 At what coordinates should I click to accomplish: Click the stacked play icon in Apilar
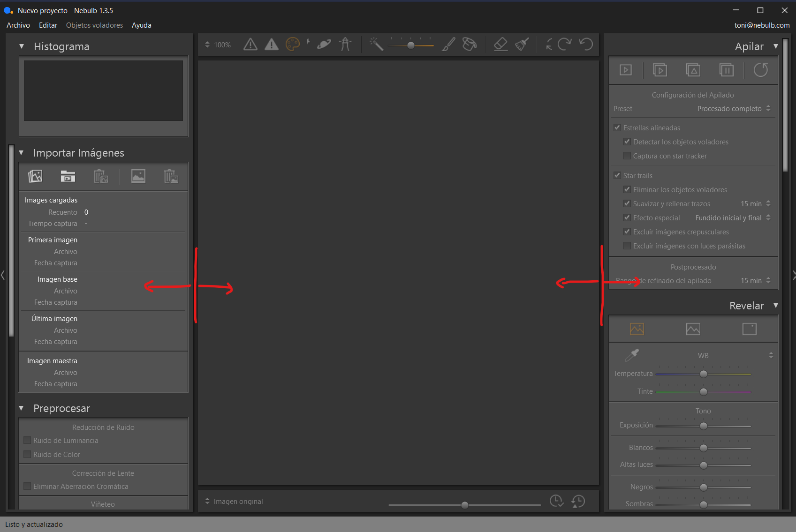point(660,70)
